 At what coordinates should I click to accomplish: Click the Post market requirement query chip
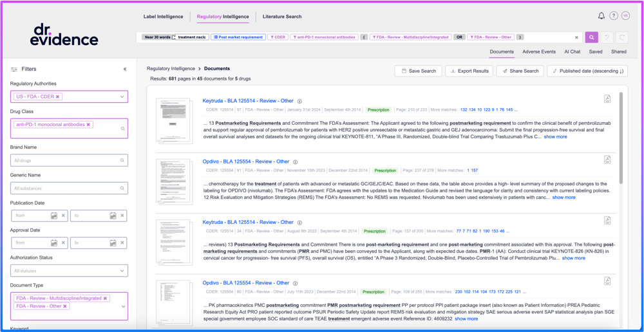[238, 37]
